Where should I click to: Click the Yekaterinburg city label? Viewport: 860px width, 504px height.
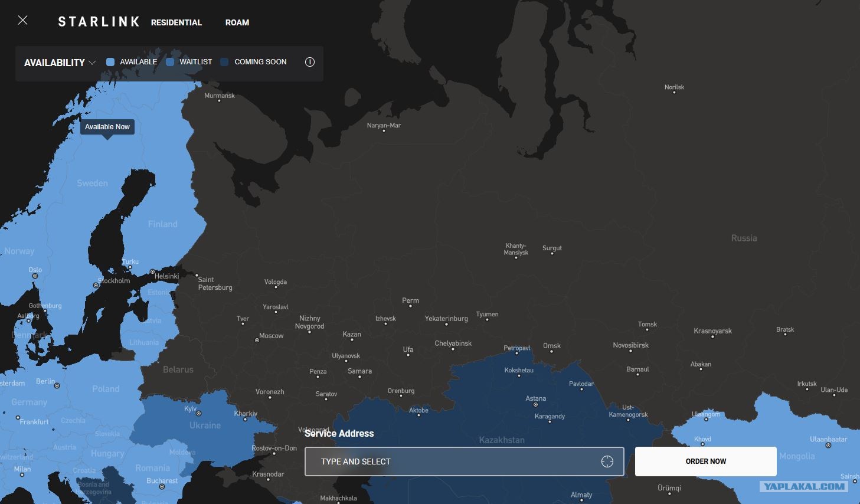coord(446,319)
